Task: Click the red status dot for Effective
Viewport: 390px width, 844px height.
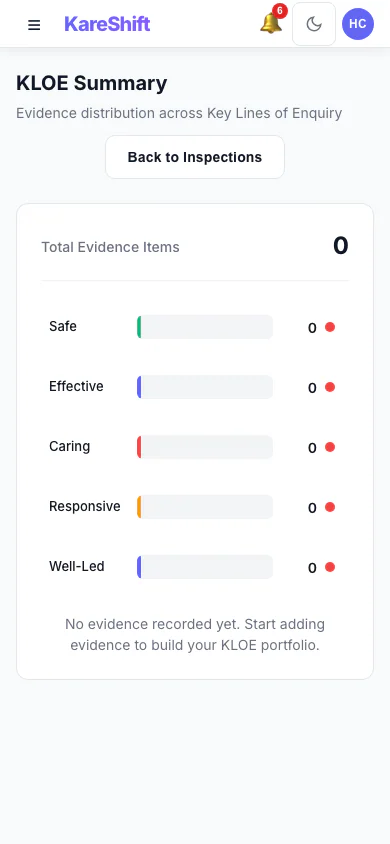Action: 330,387
